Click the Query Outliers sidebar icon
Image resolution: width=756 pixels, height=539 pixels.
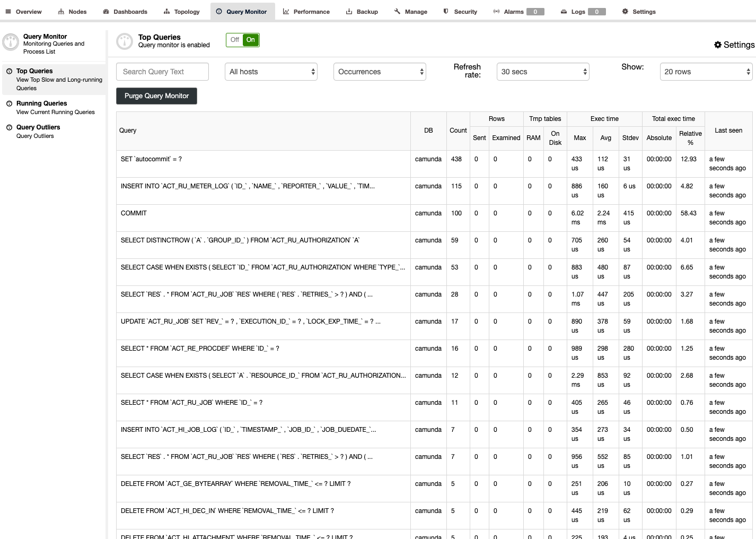coord(9,127)
